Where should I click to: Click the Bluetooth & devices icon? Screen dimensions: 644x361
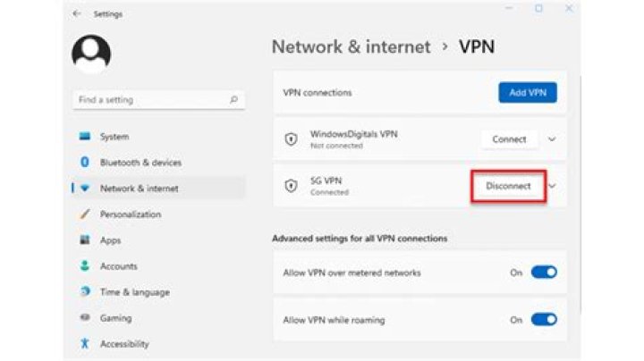(85, 163)
